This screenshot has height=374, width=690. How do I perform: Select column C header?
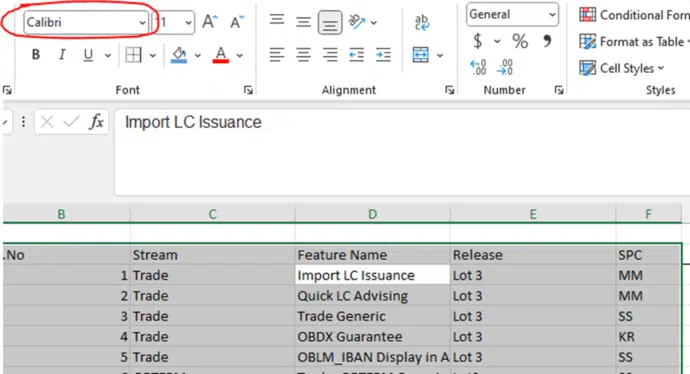213,214
